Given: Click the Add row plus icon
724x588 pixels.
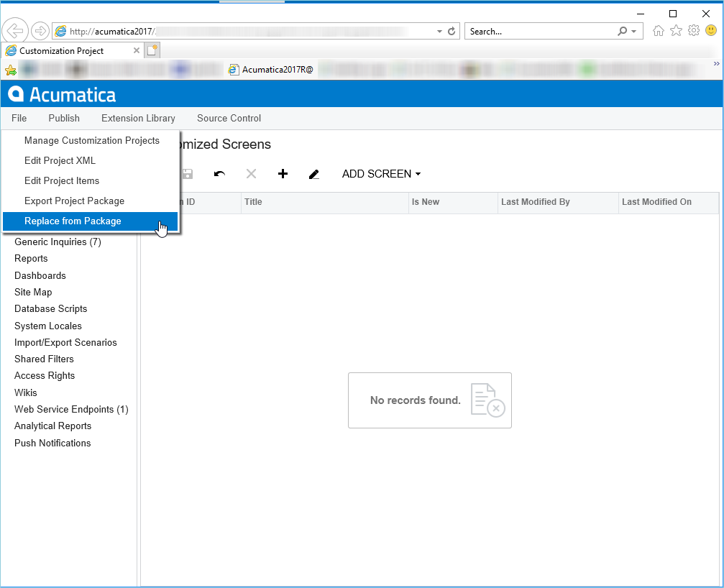Looking at the screenshot, I should point(283,174).
